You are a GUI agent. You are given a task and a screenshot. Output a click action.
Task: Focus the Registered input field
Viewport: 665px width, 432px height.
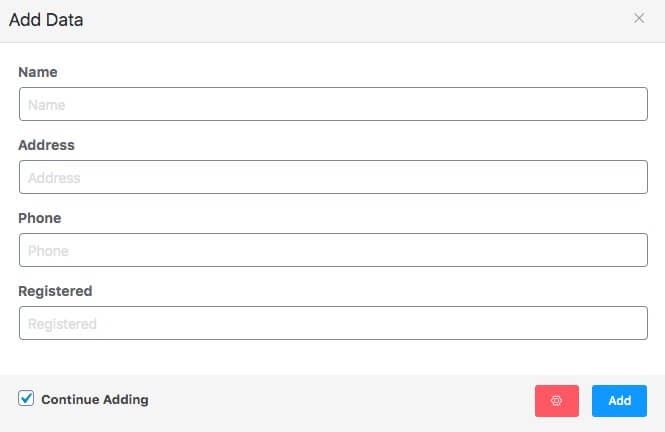tap(333, 323)
